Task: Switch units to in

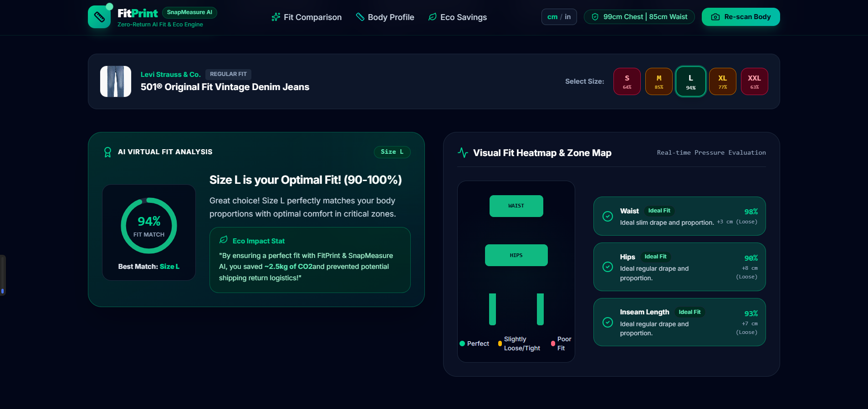Action: pyautogui.click(x=568, y=17)
